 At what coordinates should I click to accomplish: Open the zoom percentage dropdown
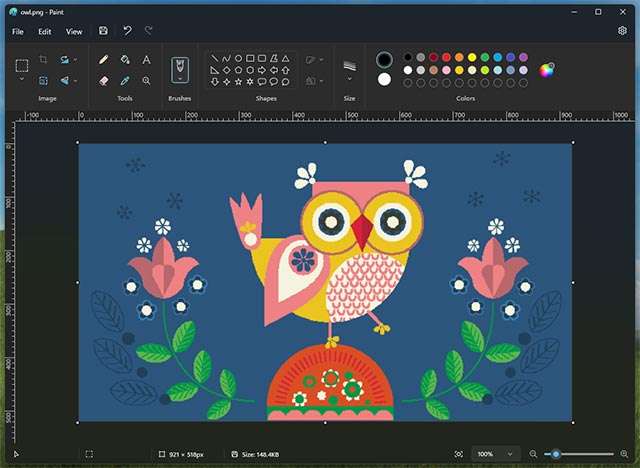click(x=496, y=454)
